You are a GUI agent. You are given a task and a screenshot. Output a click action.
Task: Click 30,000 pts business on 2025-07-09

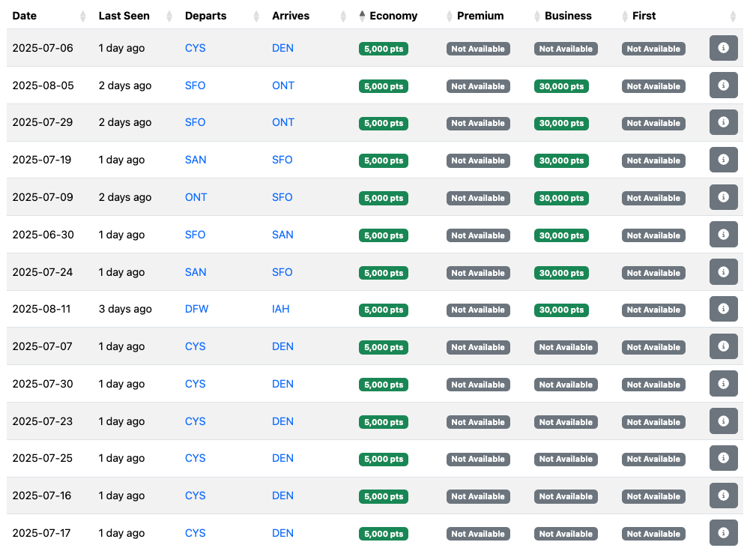(561, 198)
